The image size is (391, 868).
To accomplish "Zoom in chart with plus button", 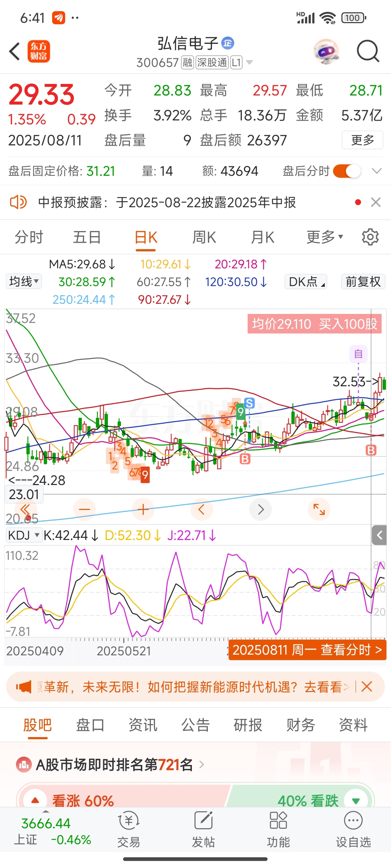I will tap(143, 510).
